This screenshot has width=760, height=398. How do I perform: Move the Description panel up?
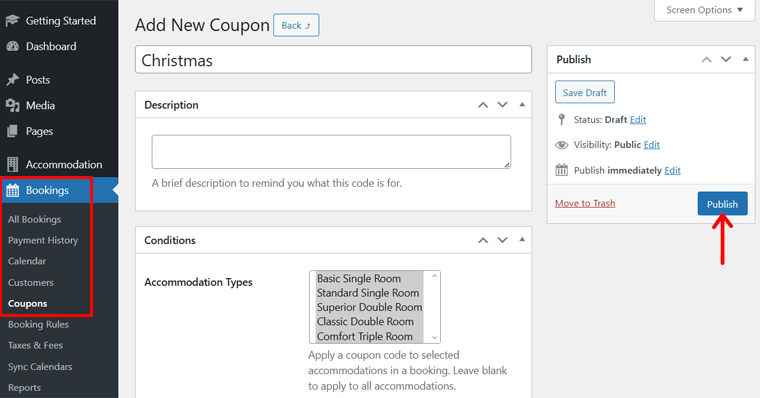point(483,105)
